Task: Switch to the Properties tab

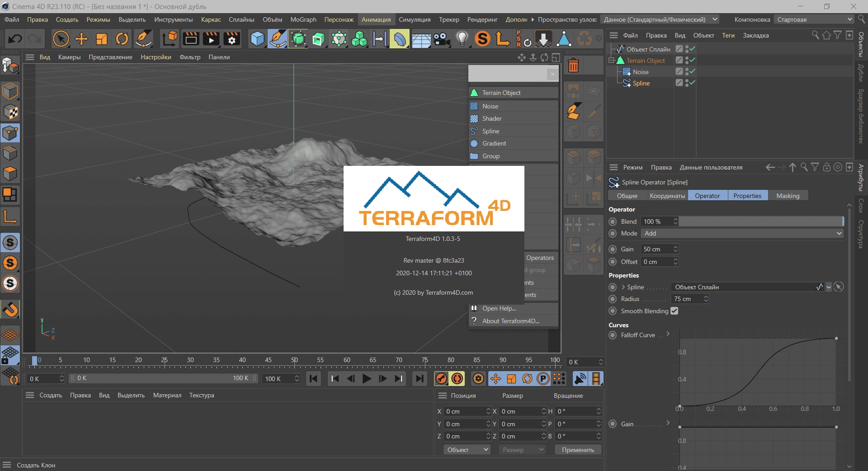Action: pos(747,196)
